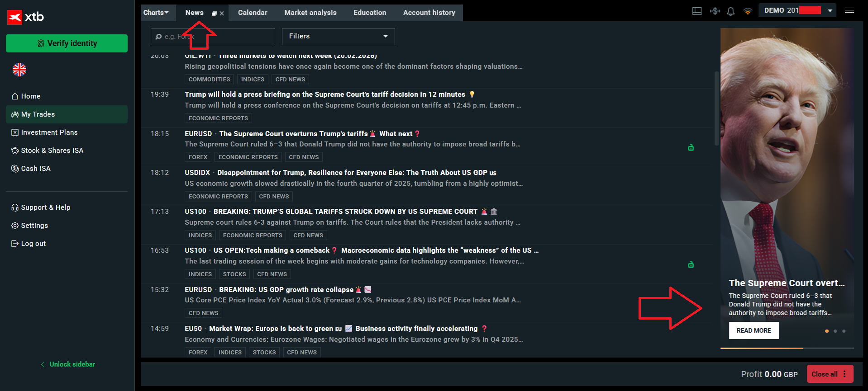The image size is (868, 391).
Task: Open the hamburger menu at top right
Action: (x=849, y=10)
